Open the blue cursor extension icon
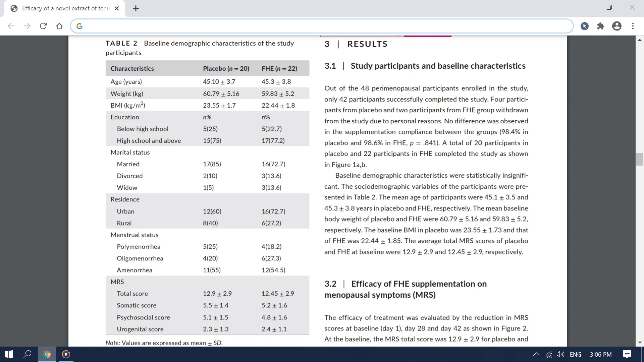The image size is (644, 362). point(585,26)
